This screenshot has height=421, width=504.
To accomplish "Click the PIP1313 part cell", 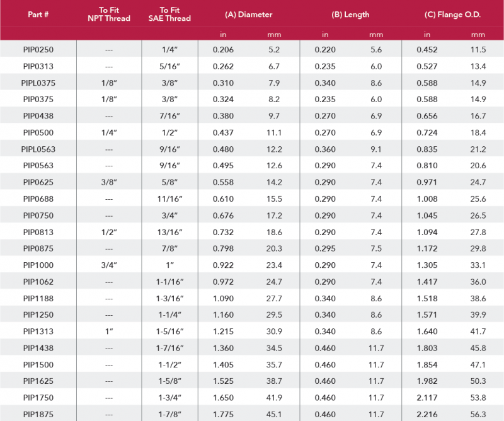I will 38,331.
